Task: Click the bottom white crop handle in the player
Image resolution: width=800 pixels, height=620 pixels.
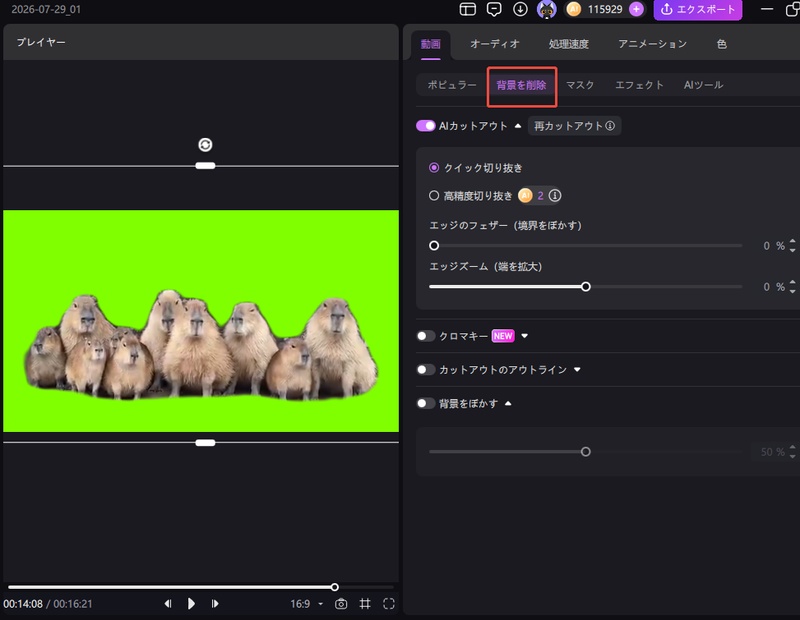Action: pyautogui.click(x=205, y=442)
